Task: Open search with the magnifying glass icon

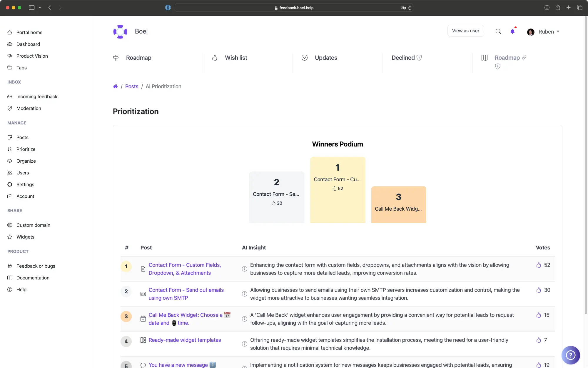Action: point(498,31)
